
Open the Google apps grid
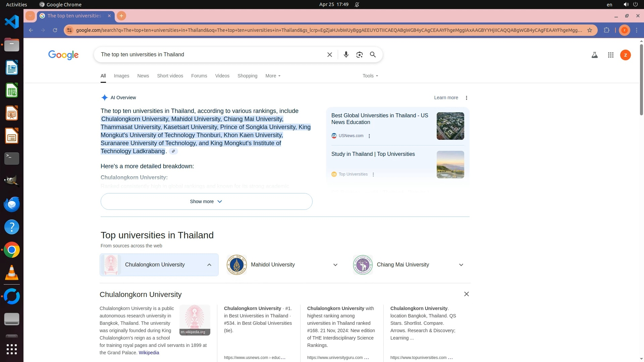(x=610, y=55)
